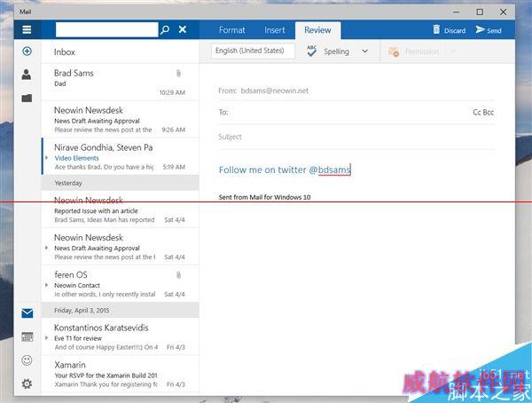The height and width of the screenshot is (403, 532).
Task: Click attachment paperclip on feren OS email
Action: (178, 275)
